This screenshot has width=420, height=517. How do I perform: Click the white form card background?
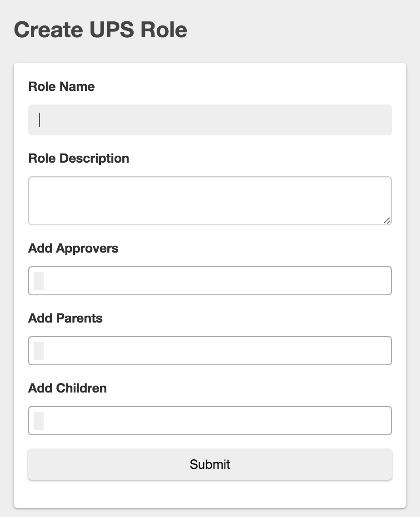210,493
